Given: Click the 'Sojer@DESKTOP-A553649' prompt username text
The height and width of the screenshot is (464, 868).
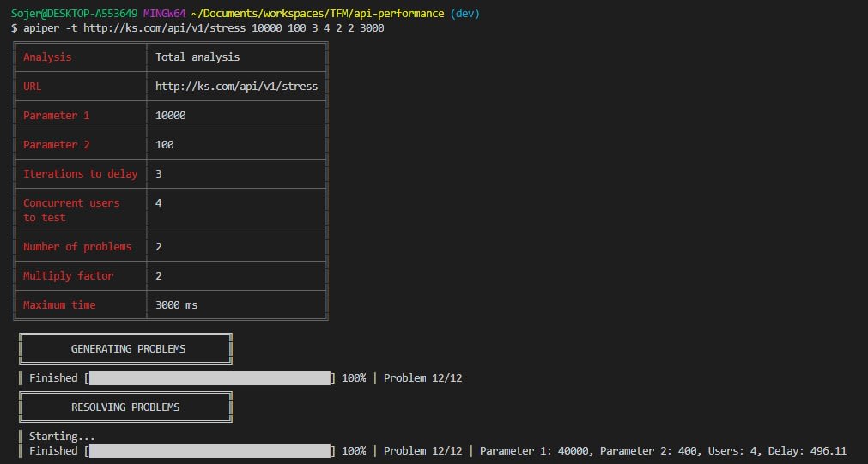Looking at the screenshot, I should [74, 13].
